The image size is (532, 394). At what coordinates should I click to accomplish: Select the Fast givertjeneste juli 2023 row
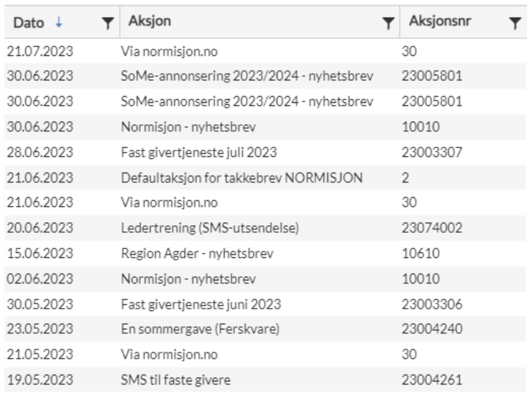coord(265,152)
